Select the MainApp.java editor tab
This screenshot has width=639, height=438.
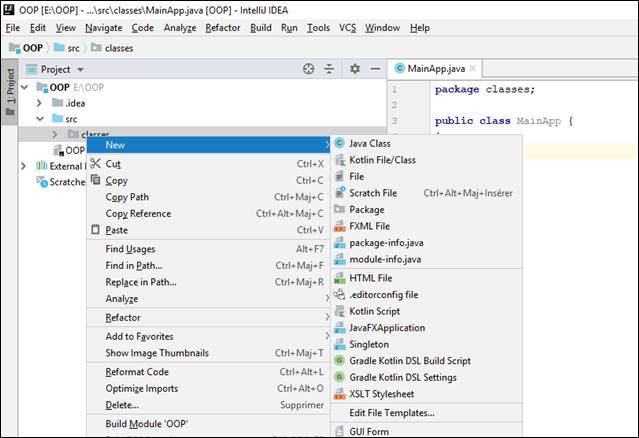[x=436, y=68]
